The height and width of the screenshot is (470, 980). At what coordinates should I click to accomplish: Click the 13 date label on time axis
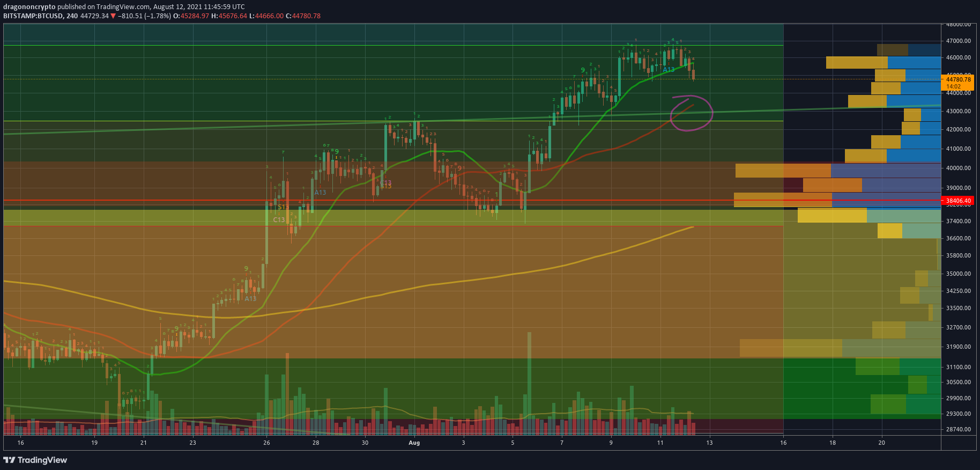coord(709,443)
